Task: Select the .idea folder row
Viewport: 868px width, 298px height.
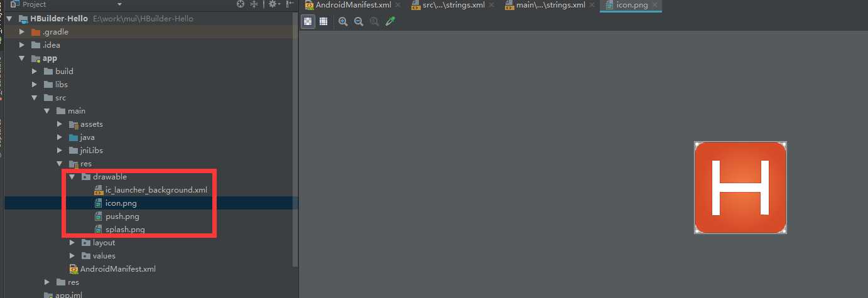Action: [148, 45]
